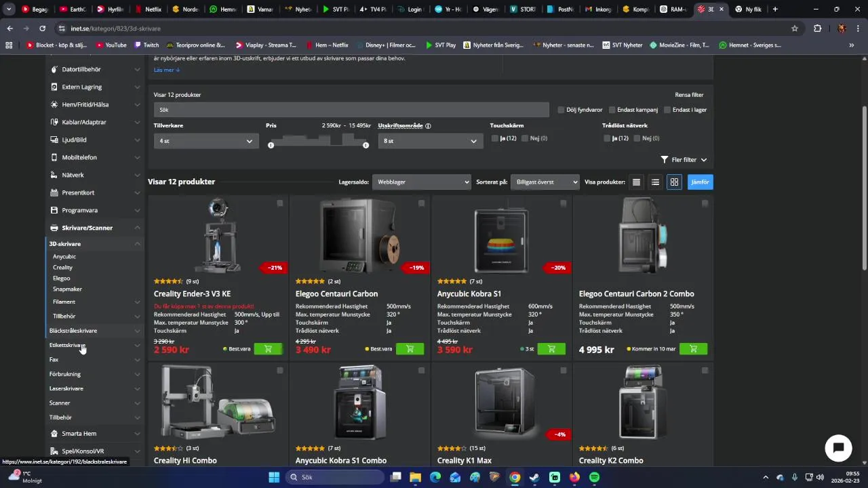This screenshot has height=488, width=868.
Task: Expand the Laserskrivare category
Action: pyautogui.click(x=137, y=389)
